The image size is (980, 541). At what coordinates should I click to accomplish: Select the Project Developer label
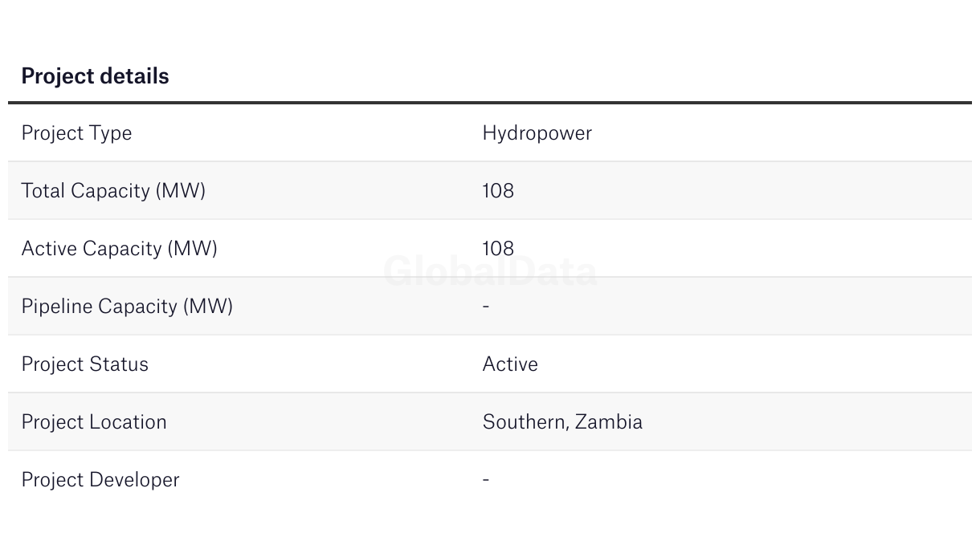pos(100,480)
